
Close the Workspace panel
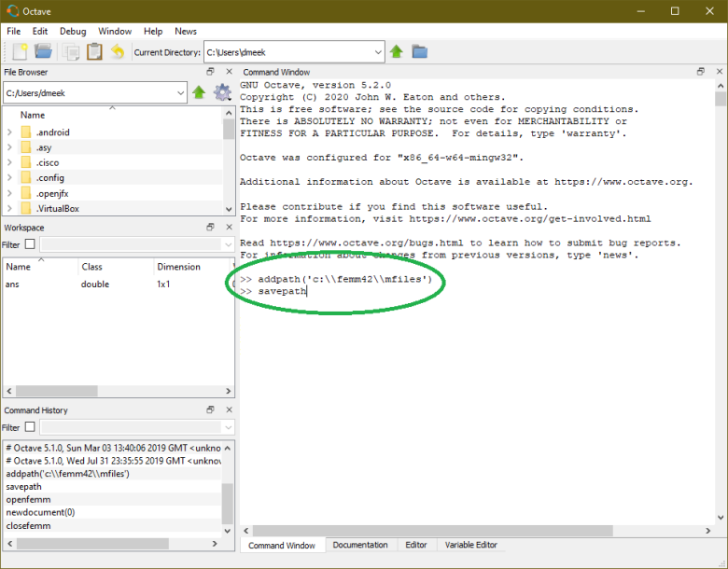tap(229, 227)
